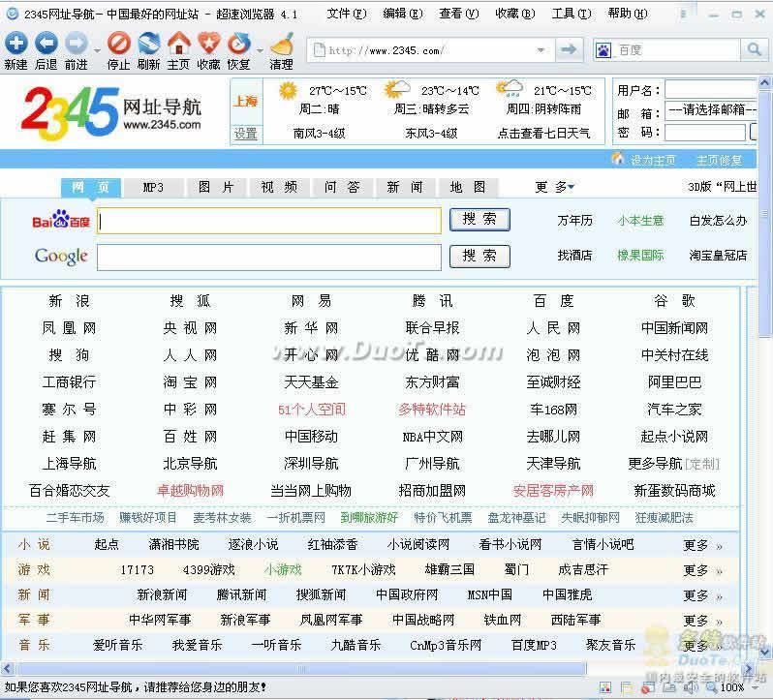Expand dropdown arrow next to 前进 button
Screen dimensions: 773x700
point(97,50)
